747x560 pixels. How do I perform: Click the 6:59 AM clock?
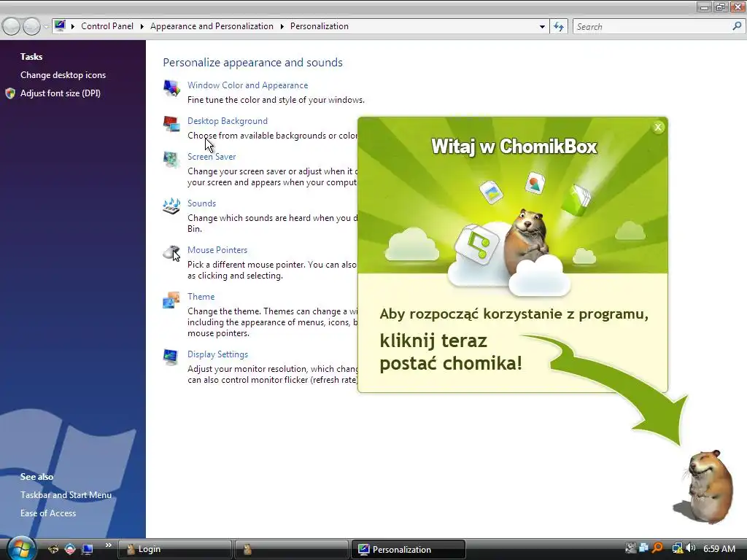point(719,548)
